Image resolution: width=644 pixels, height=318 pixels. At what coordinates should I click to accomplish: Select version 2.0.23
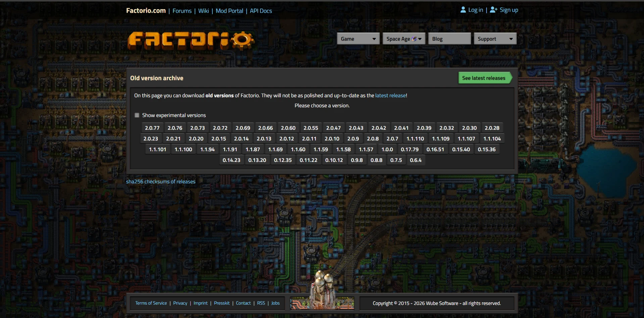tap(151, 139)
